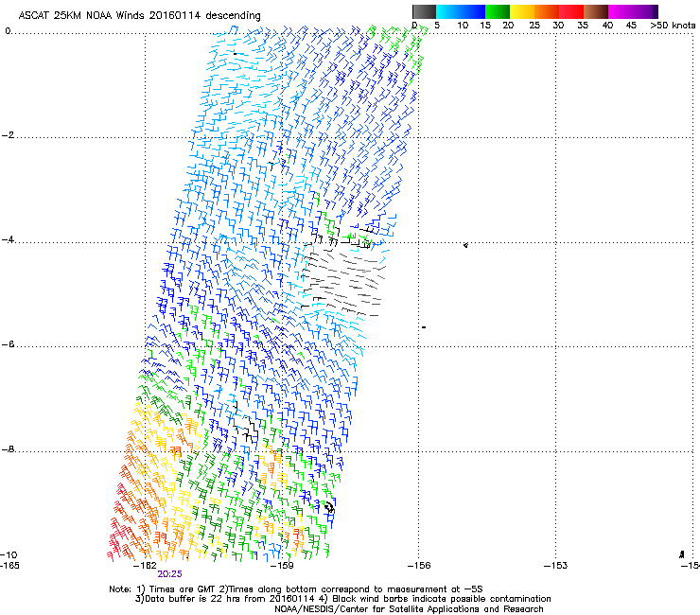Image resolution: width=700 pixels, height=615 pixels.
Task: Click the plot title 'ASCAT 25KM NOAA Winds 20160114 descending'
Action: 139,15
